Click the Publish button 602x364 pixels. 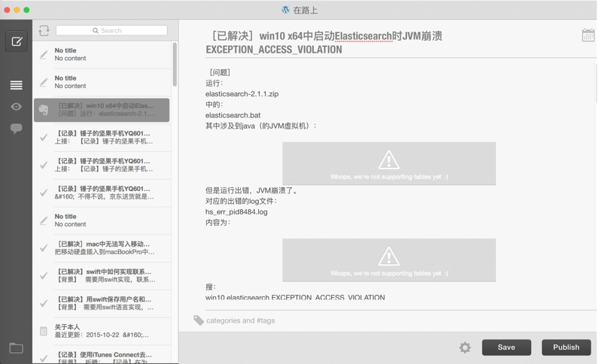pos(566,347)
